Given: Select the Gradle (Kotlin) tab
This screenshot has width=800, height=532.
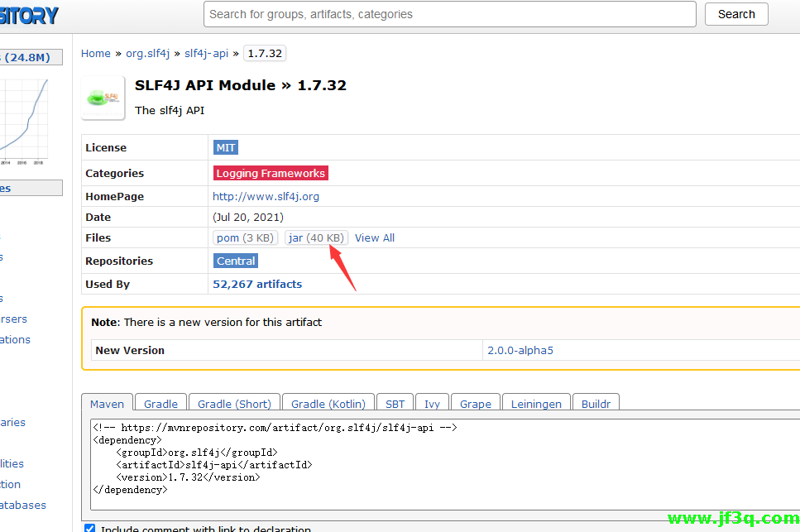Looking at the screenshot, I should pos(328,404).
